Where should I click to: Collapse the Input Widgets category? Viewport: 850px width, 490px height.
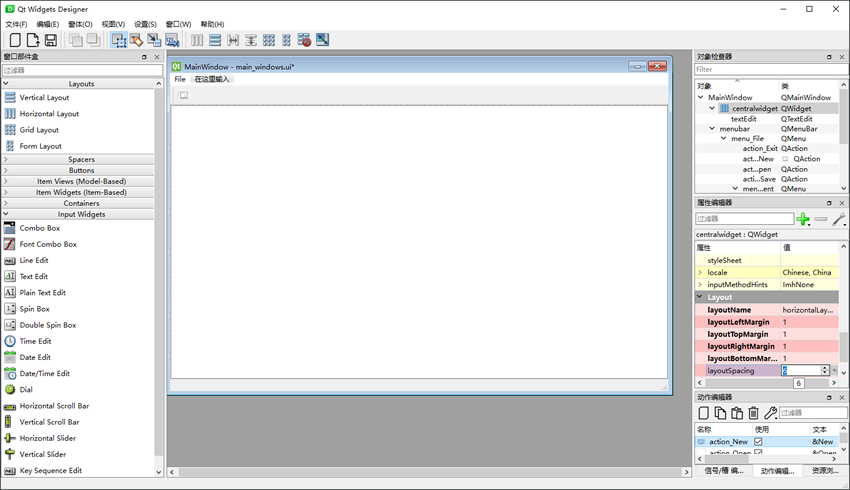(x=6, y=214)
